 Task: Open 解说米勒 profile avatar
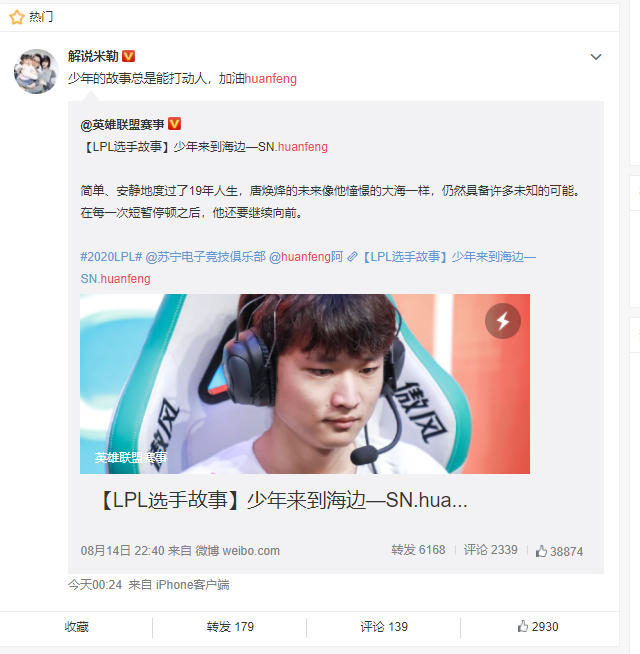[36, 71]
